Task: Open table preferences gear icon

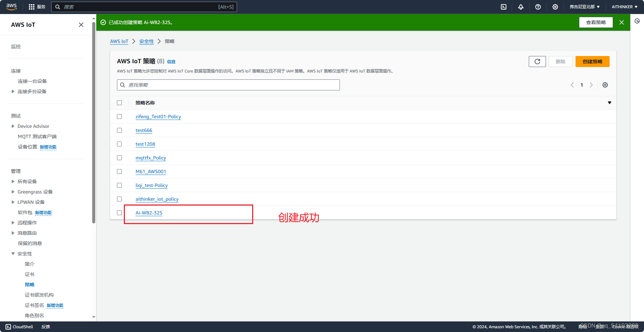Action: click(605, 85)
